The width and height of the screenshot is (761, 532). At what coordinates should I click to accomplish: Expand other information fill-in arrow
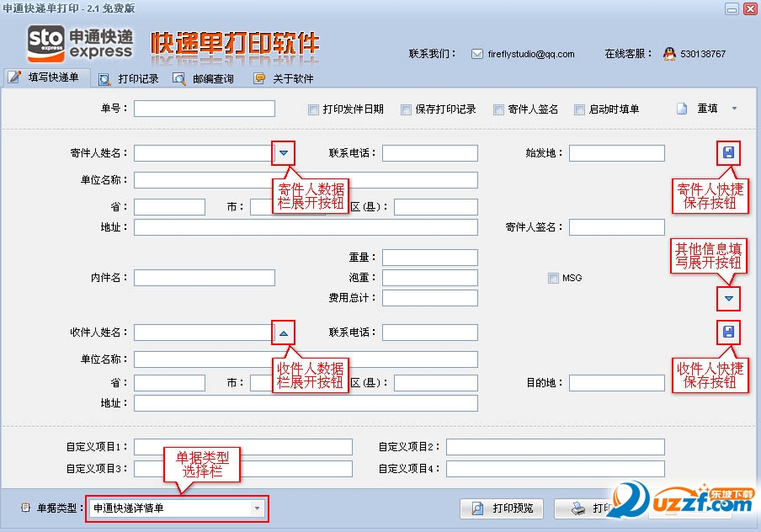pos(728,299)
